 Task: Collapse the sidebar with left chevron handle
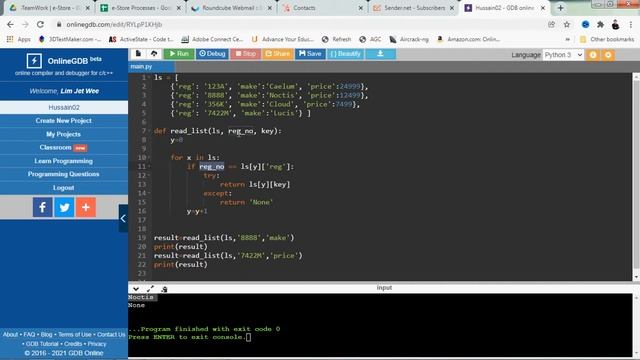[x=123, y=218]
